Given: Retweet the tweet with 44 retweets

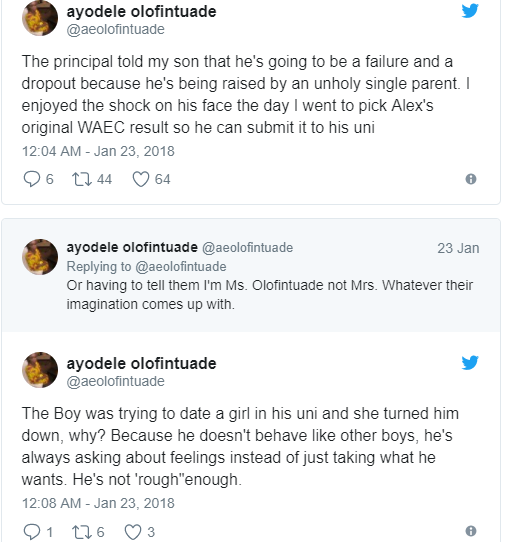Looking at the screenshot, I should pos(82,179).
